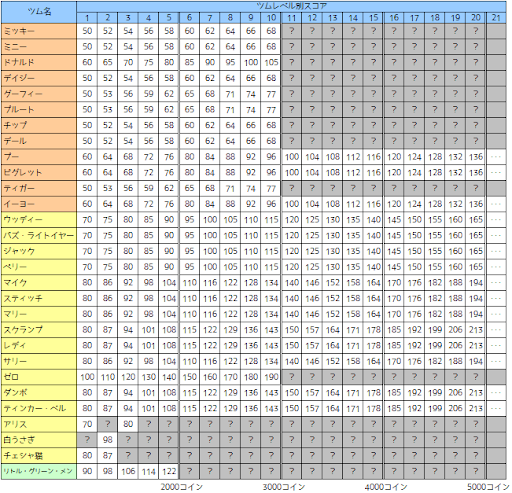
Task: Click ゼロ level 10 value 190
Action: (271, 377)
